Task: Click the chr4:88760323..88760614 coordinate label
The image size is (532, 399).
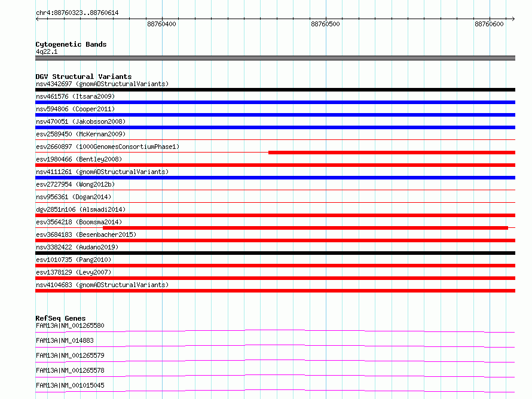Action: pyautogui.click(x=77, y=13)
